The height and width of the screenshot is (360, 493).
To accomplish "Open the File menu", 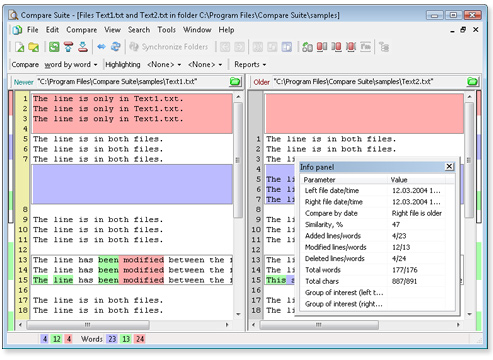I will coord(32,30).
